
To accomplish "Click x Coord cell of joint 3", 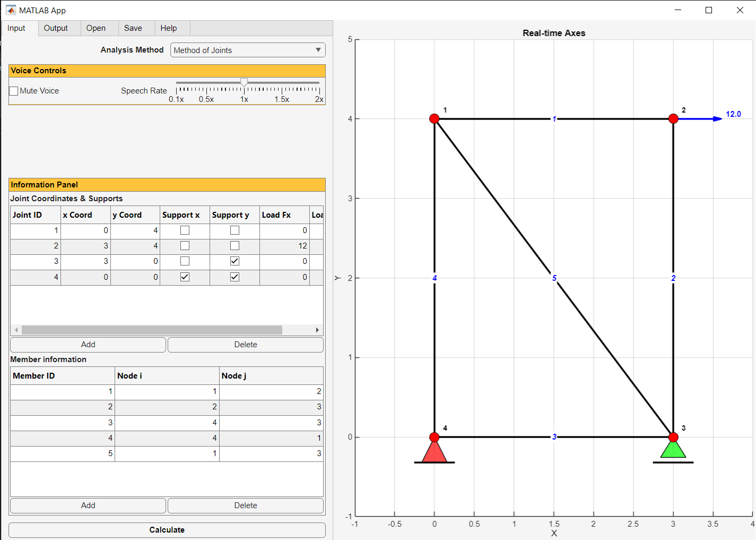I will pos(85,261).
